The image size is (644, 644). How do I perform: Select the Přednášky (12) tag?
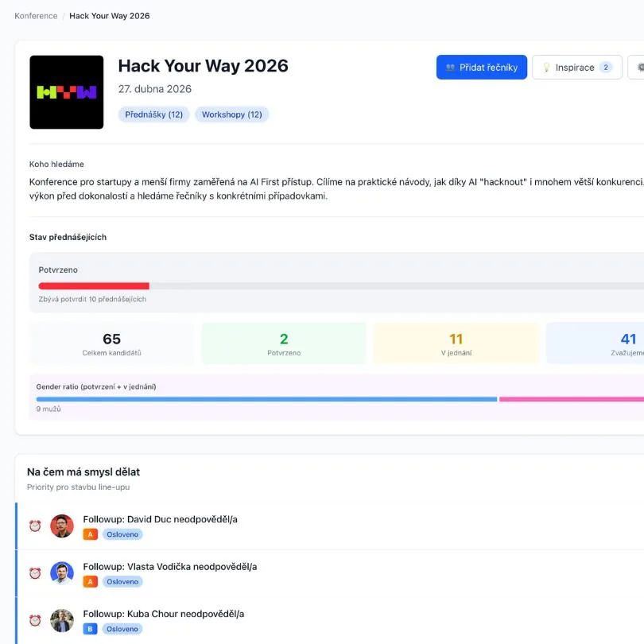click(x=153, y=114)
